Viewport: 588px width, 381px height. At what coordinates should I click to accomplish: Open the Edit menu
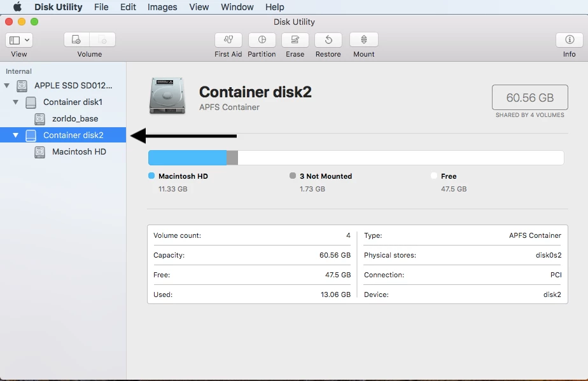pos(128,7)
